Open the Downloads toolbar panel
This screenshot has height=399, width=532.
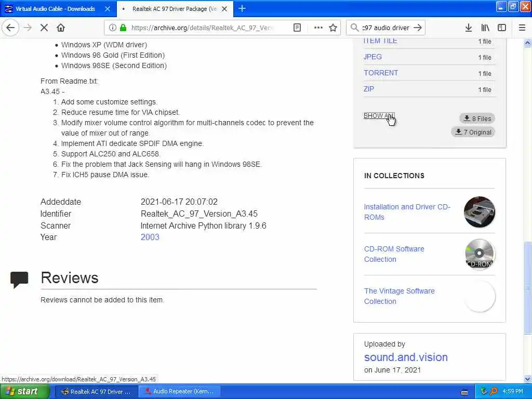click(x=468, y=28)
